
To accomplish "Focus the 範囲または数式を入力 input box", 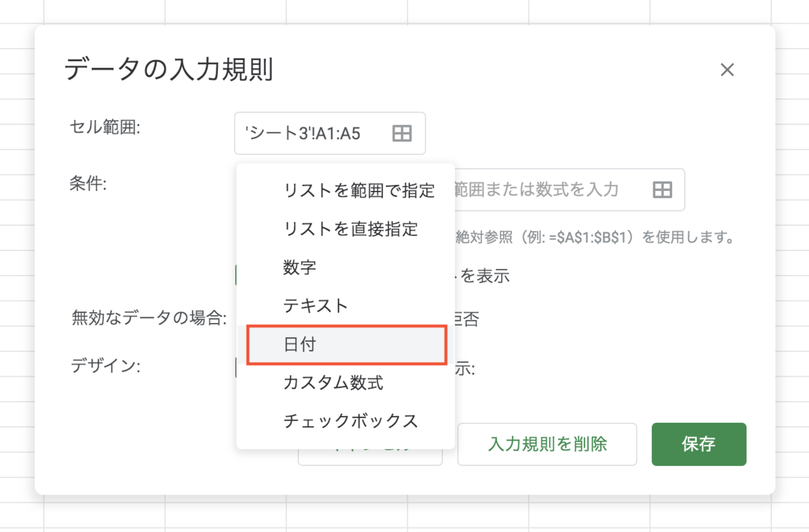I will [x=570, y=190].
